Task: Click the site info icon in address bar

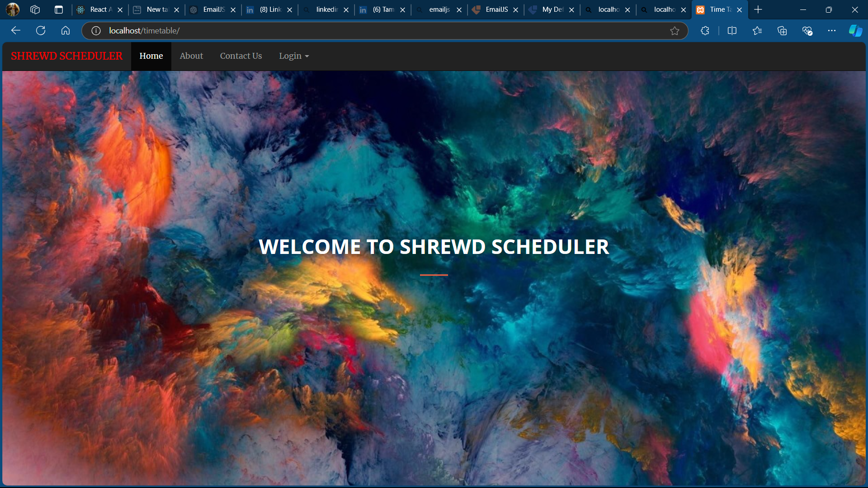Action: point(95,31)
